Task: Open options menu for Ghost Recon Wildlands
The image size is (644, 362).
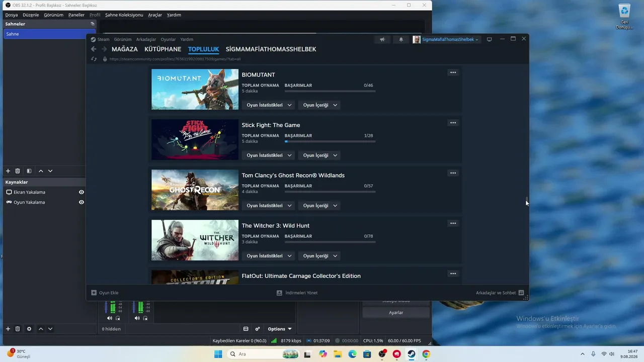Action: click(453, 173)
